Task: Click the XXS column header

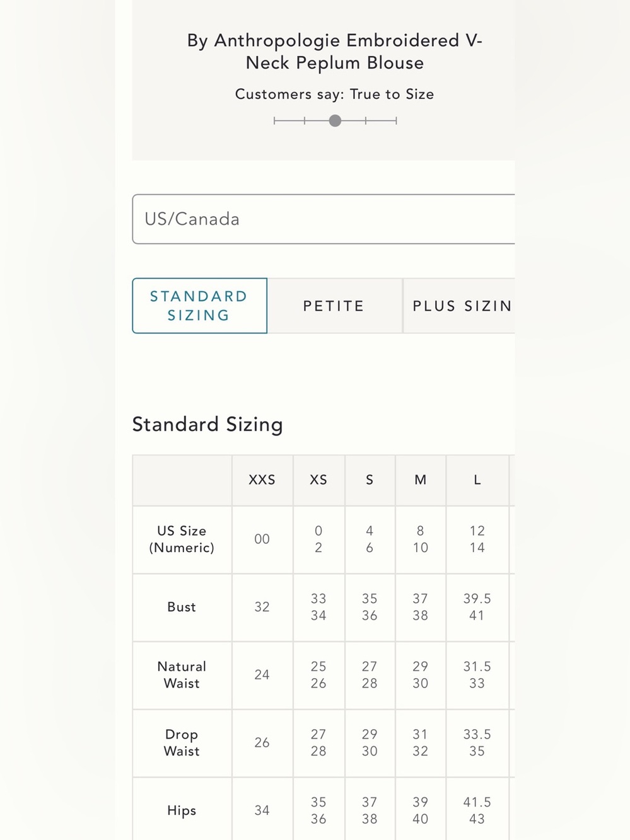Action: pos(262,480)
